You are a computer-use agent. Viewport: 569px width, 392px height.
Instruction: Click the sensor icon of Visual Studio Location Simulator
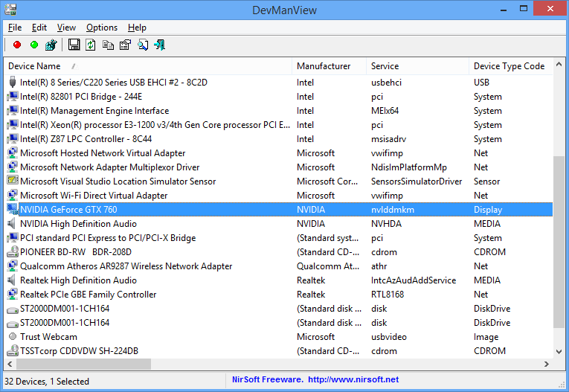click(x=13, y=181)
